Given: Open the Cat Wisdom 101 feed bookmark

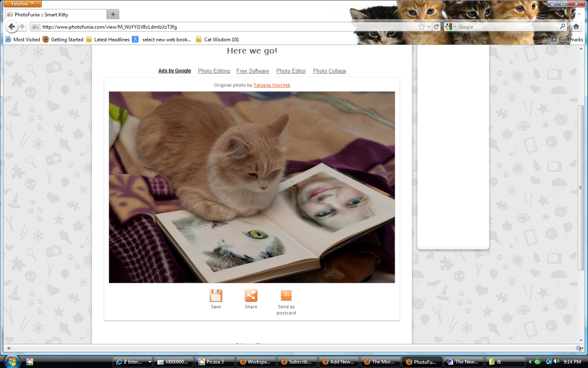Looking at the screenshot, I should [x=218, y=40].
